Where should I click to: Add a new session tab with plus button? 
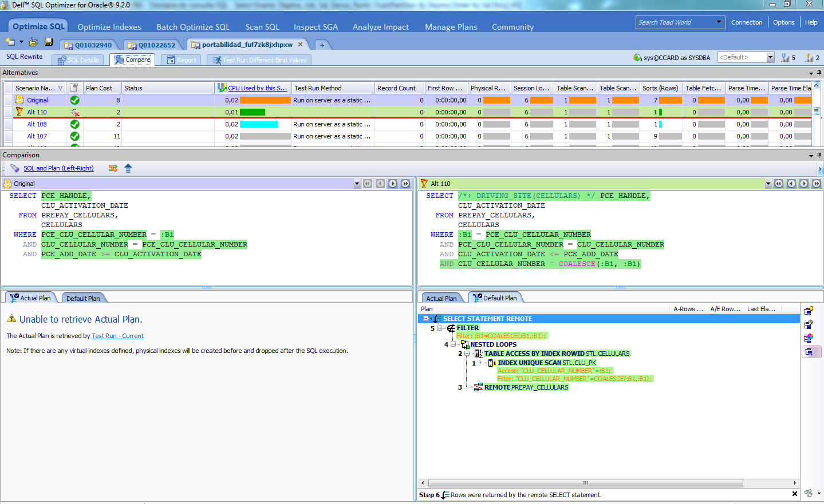322,45
